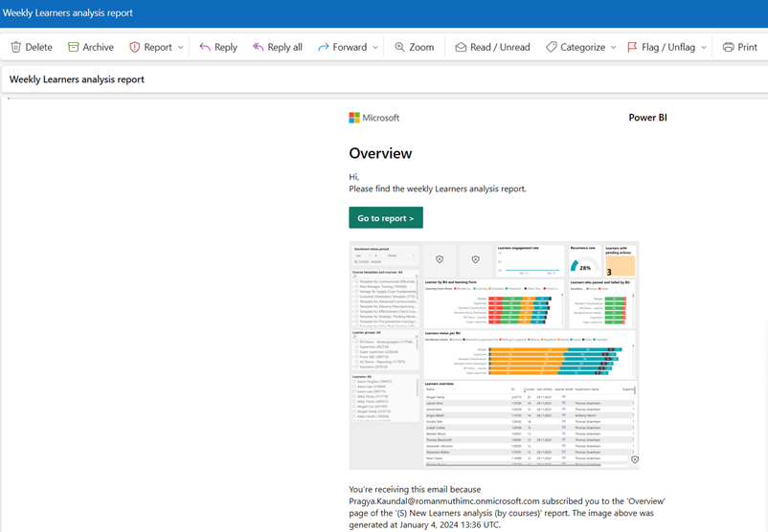Print the email message

739,47
